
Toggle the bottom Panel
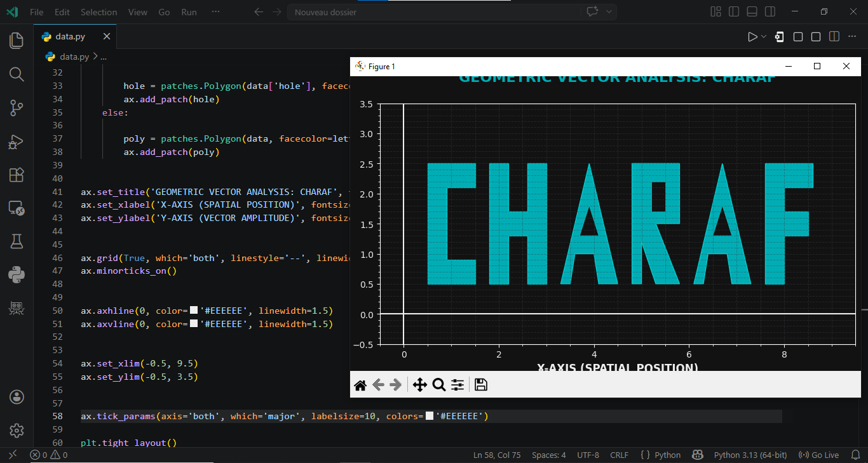coord(752,12)
